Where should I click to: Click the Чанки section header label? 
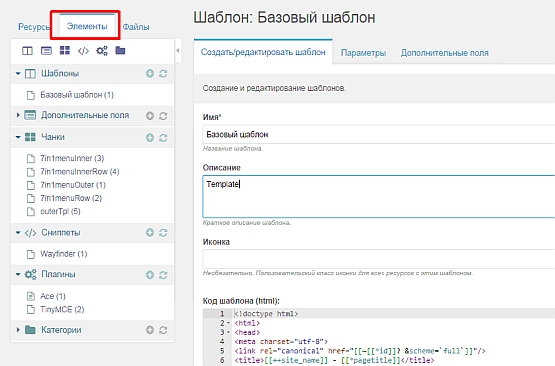[x=53, y=137]
